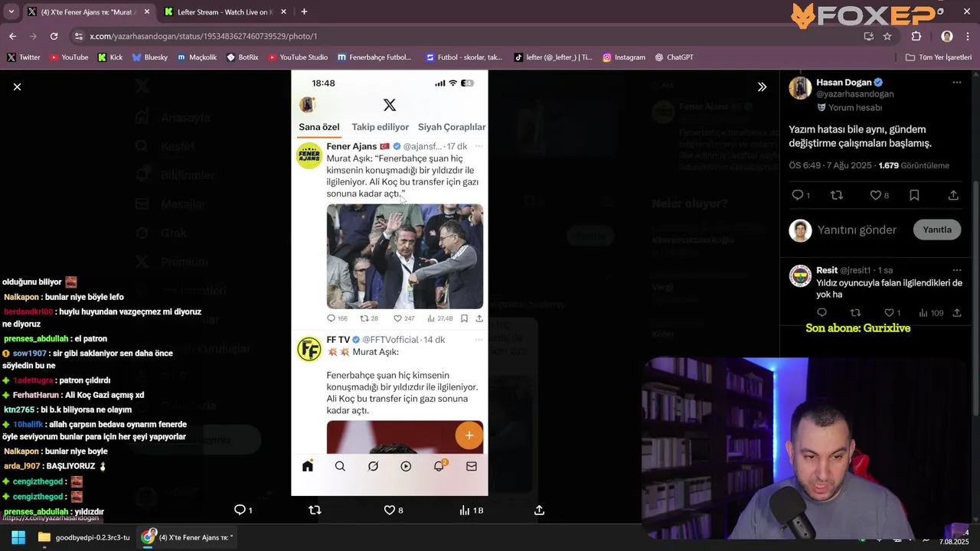The height and width of the screenshot is (551, 980).
Task: Repost Resit's reply
Action: point(855,312)
